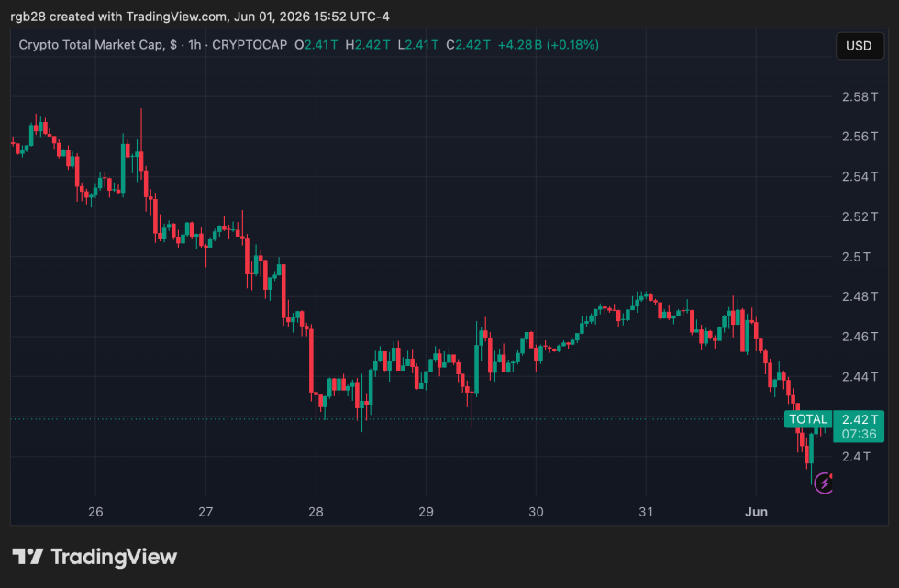This screenshot has width=899, height=588.
Task: Click the rgb28 created with TradingView.com caption
Action: (200, 17)
